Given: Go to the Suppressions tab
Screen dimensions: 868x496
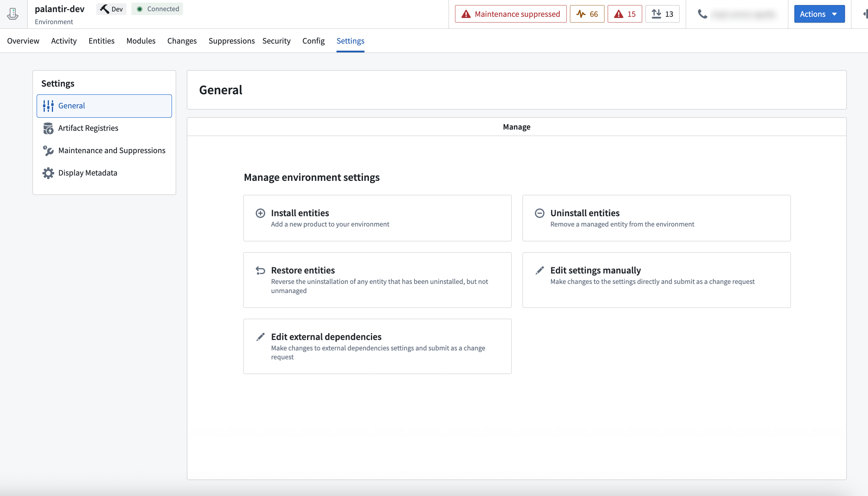Looking at the screenshot, I should point(231,41).
